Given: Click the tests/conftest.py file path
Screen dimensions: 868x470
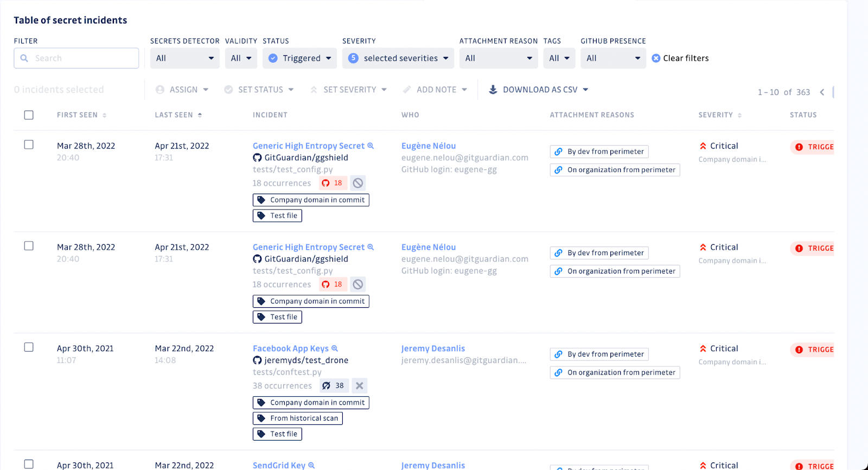Looking at the screenshot, I should (287, 372).
